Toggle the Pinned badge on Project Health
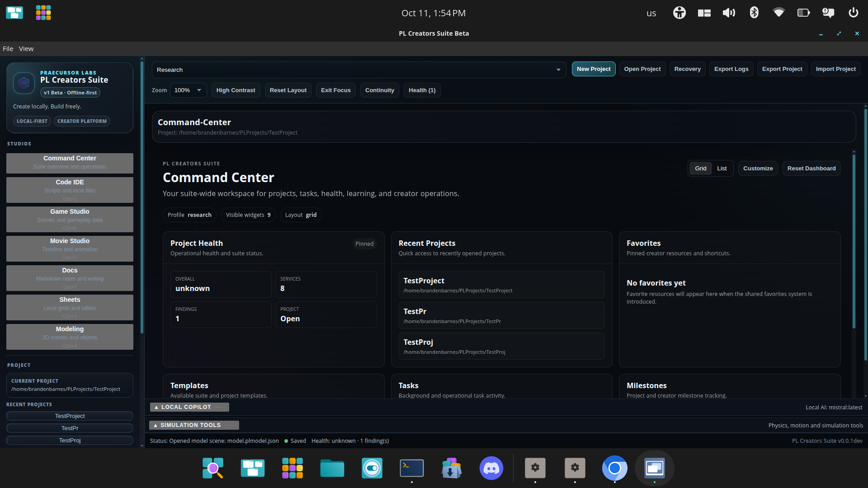 click(364, 244)
